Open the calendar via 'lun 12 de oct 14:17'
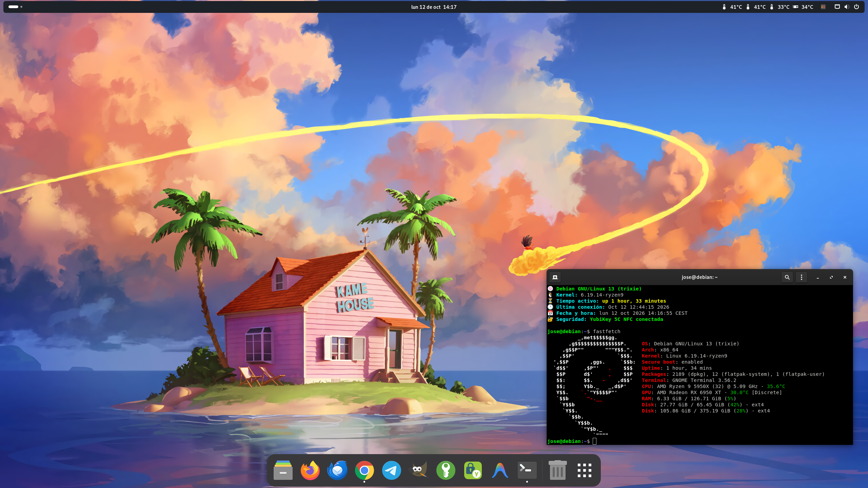 (x=434, y=7)
